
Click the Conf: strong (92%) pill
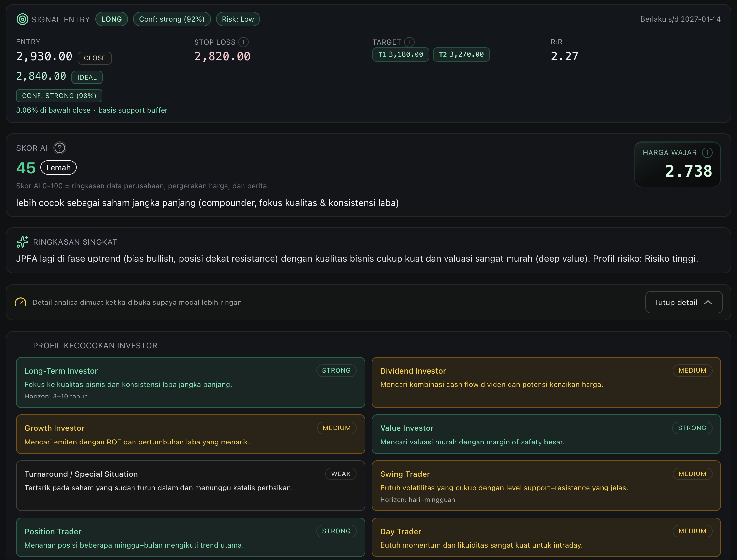172,19
